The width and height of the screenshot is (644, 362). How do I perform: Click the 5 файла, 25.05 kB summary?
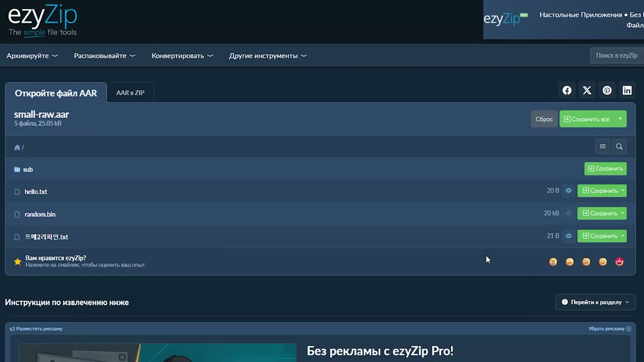coord(38,123)
